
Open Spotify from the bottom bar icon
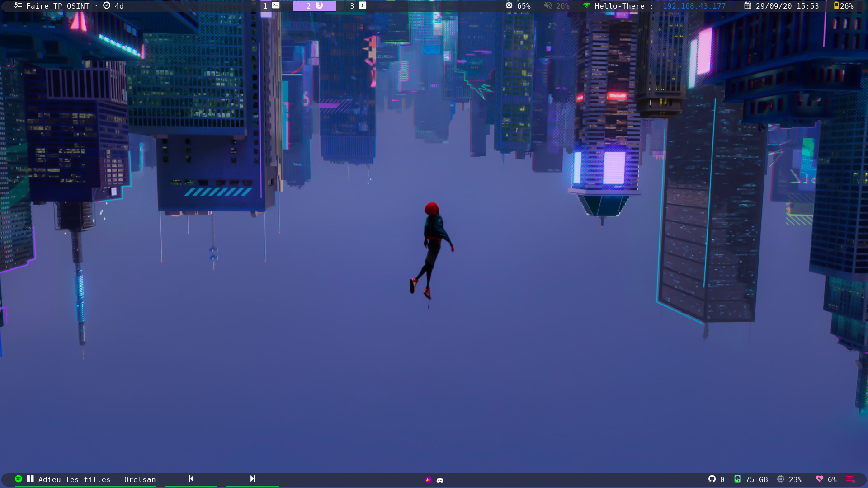[19, 479]
